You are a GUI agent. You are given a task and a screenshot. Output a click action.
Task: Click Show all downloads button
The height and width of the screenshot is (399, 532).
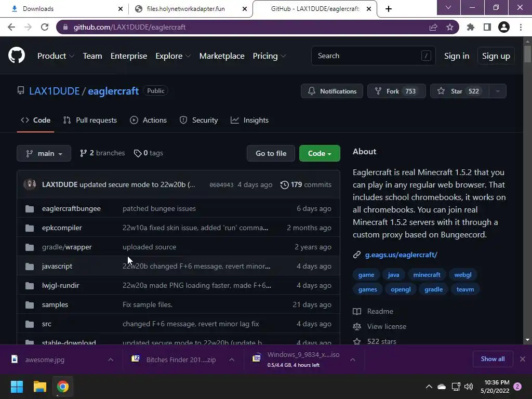[x=493, y=359]
